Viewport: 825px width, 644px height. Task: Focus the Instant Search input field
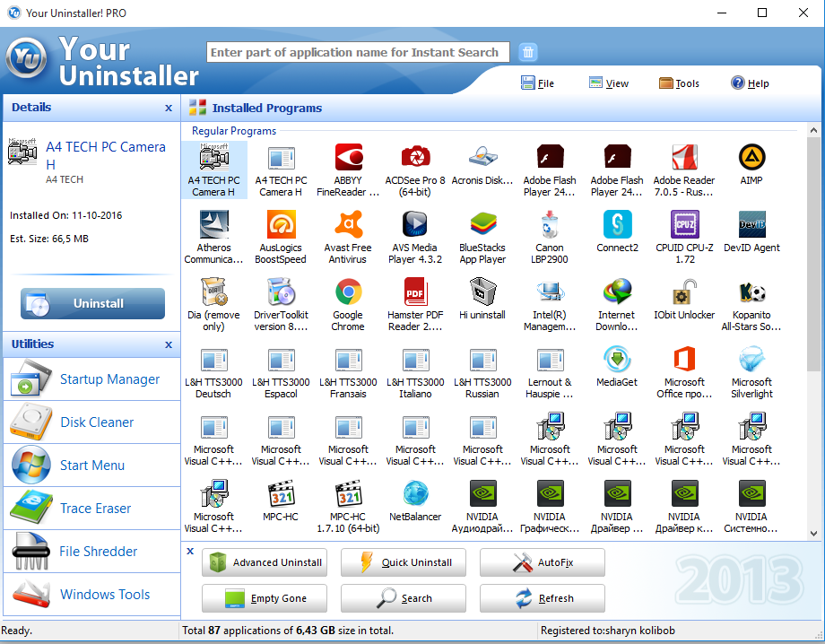click(358, 52)
